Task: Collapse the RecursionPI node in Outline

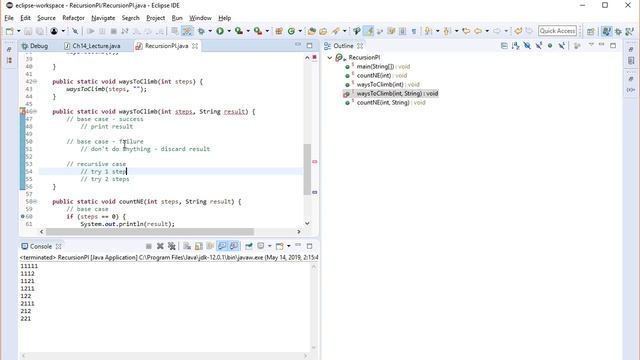Action: pyautogui.click(x=330, y=58)
